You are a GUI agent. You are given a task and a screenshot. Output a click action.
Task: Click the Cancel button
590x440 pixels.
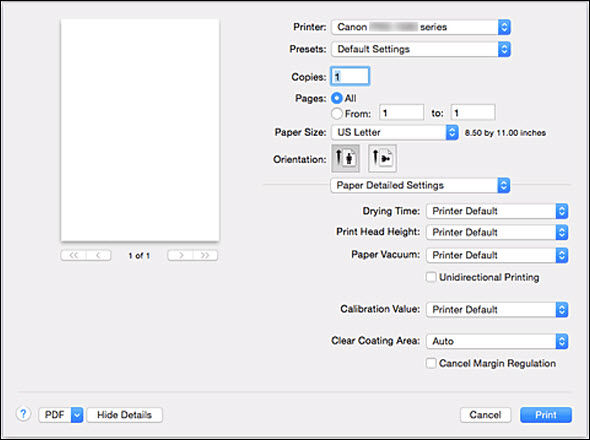click(x=485, y=415)
